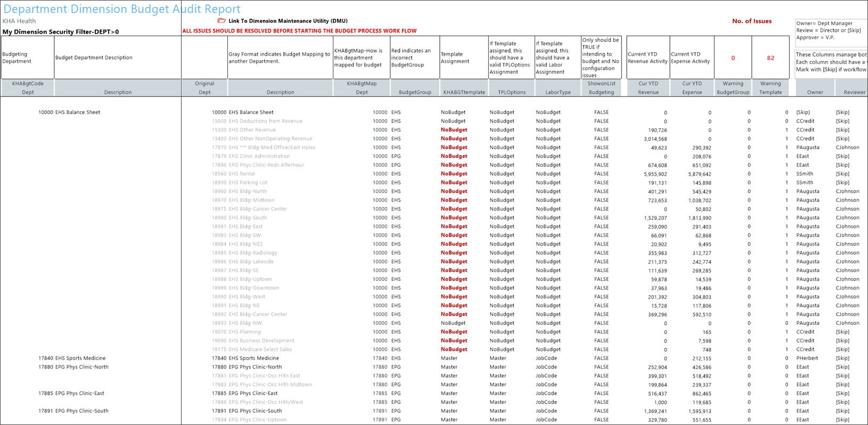Select the LaborType column header
868x425 pixels.
coord(558,92)
